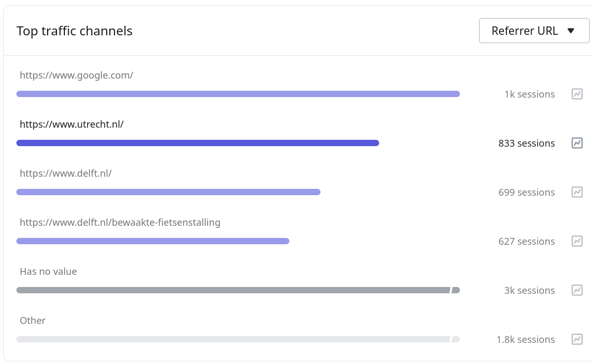Click the 3k sessions count
The image size is (593, 364).
click(529, 290)
